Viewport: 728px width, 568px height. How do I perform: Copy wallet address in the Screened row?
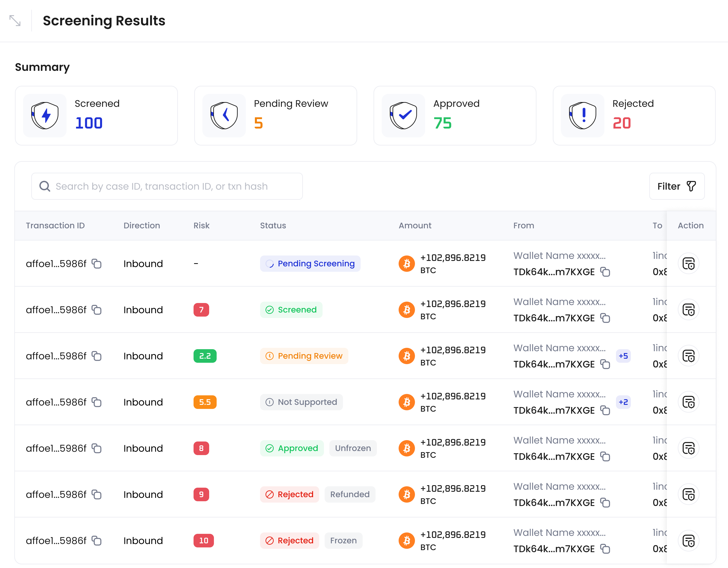coord(605,318)
